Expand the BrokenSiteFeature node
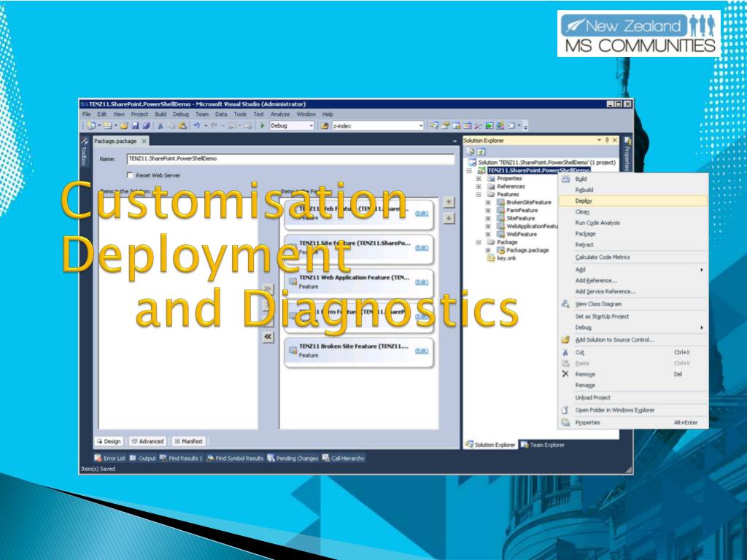The image size is (747, 560). tap(488, 203)
